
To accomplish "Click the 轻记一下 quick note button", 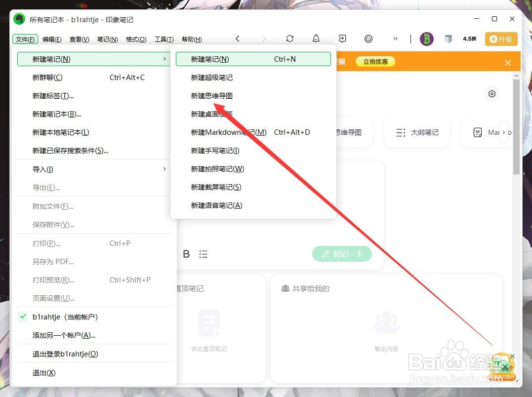I will click(x=342, y=254).
